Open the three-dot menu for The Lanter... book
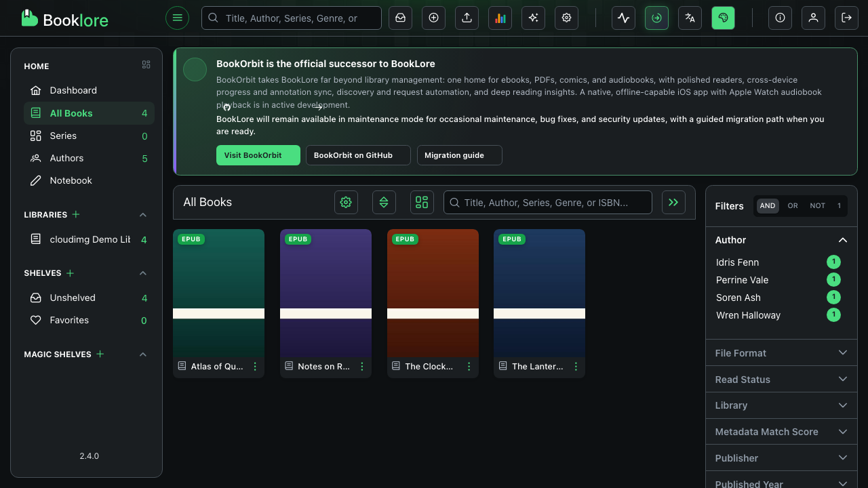The height and width of the screenshot is (488, 868). point(576,367)
